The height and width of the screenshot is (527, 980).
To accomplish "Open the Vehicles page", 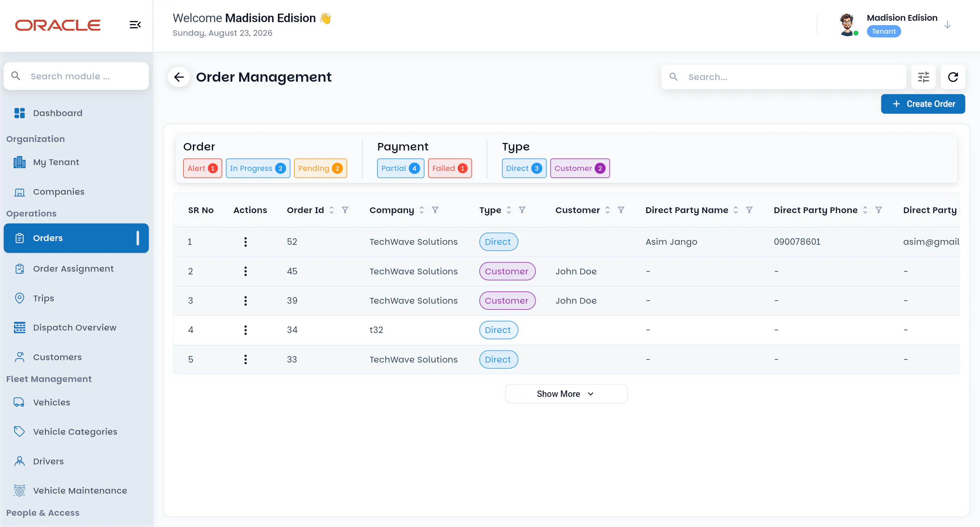I will click(76, 403).
